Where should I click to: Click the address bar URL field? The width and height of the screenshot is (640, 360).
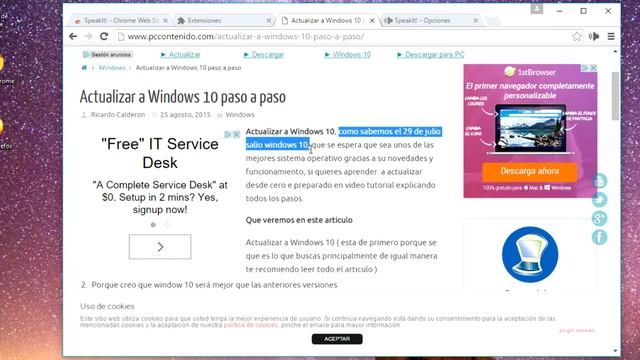click(x=343, y=36)
